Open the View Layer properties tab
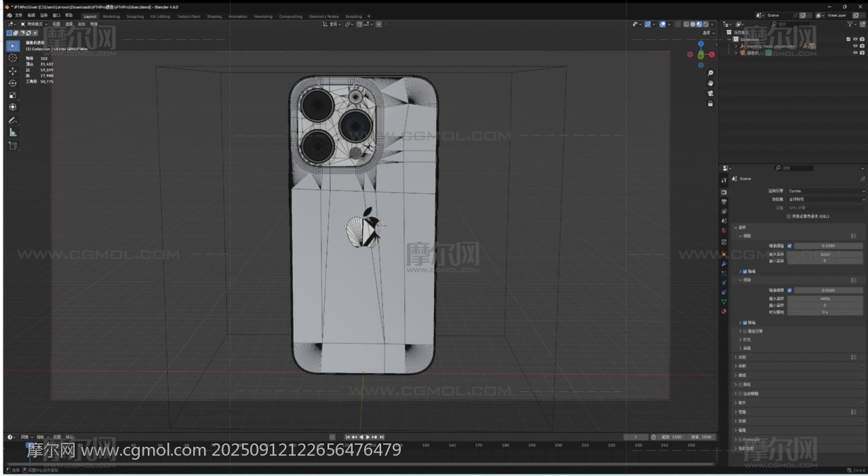The height and width of the screenshot is (476, 868). tap(724, 211)
